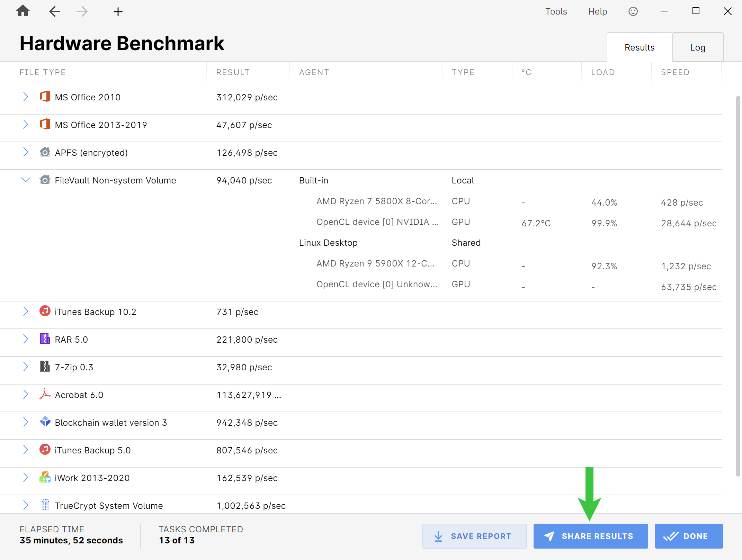Image resolution: width=742 pixels, height=560 pixels.
Task: Click the LOAD column header
Action: 603,72
